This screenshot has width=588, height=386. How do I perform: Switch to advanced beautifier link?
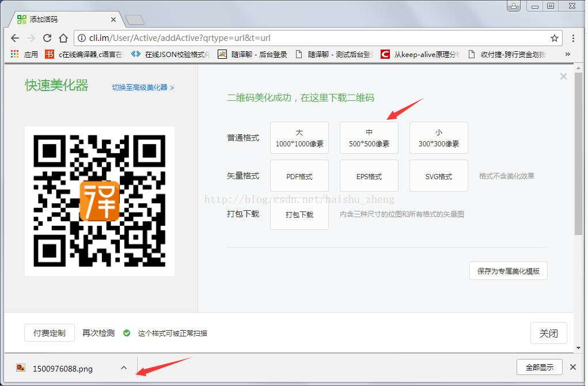[143, 88]
